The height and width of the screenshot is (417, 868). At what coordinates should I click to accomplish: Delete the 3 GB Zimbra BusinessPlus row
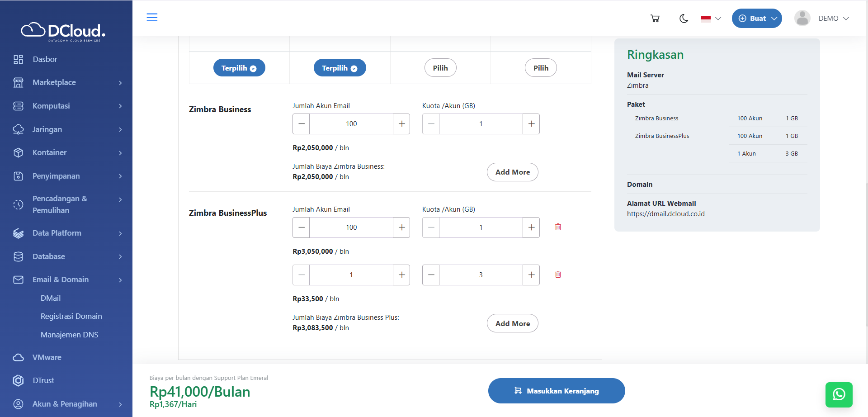[558, 275]
